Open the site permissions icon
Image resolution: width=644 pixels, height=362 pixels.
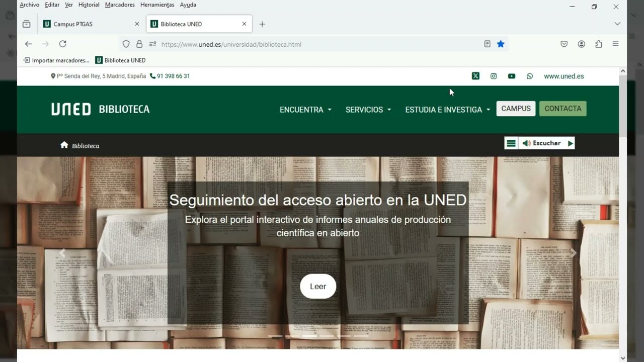pos(152,44)
